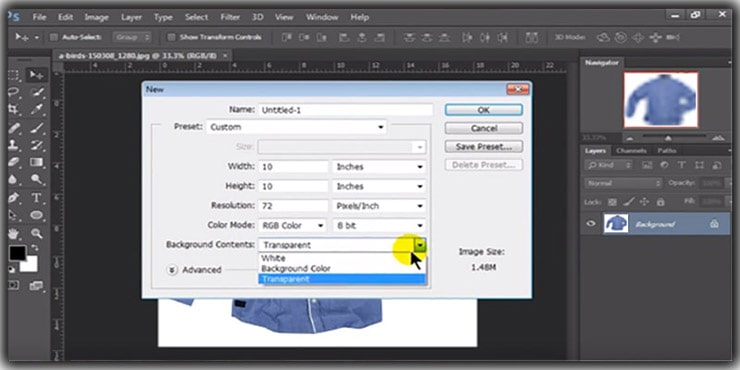Select the Ellipse shape tool
The height and width of the screenshot is (370, 740).
click(x=37, y=215)
